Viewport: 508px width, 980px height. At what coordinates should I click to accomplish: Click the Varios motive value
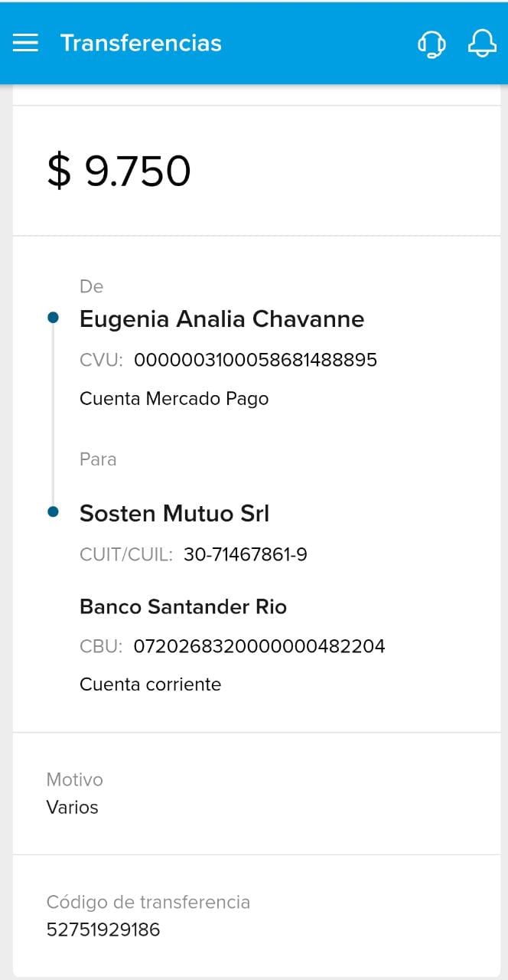tap(72, 807)
